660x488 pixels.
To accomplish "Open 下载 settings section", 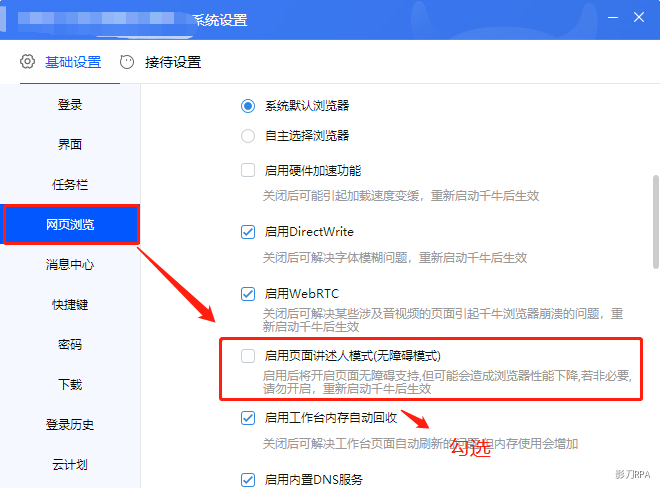I will pos(70,384).
